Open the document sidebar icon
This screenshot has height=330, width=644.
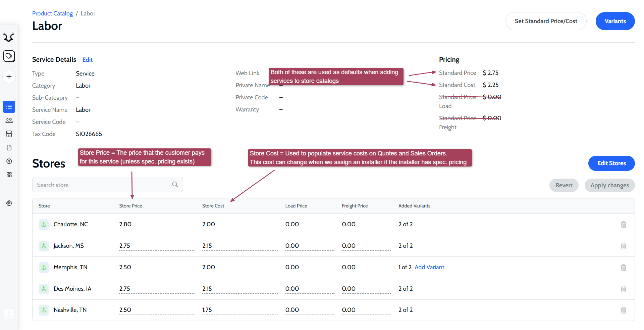pos(9,148)
